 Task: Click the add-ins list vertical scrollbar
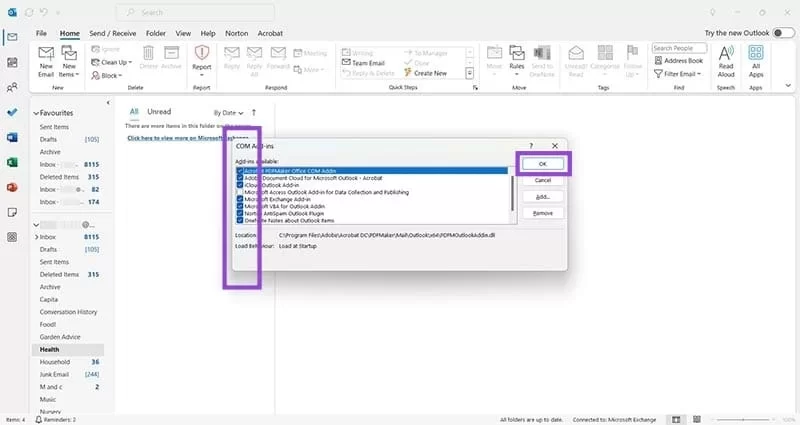512,195
